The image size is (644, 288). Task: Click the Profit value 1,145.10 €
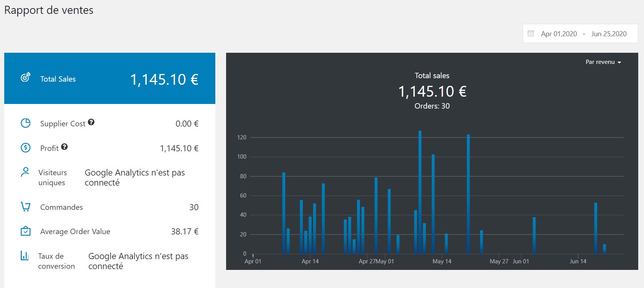pos(179,148)
